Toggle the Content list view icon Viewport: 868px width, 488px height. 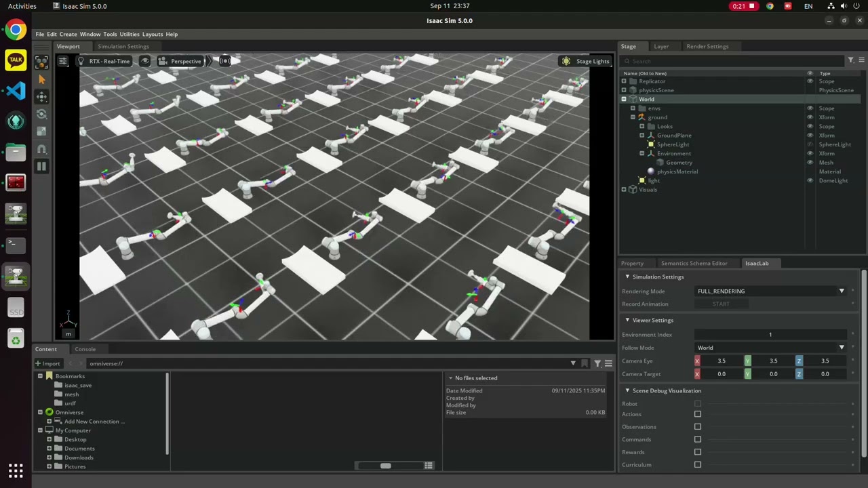coord(429,466)
